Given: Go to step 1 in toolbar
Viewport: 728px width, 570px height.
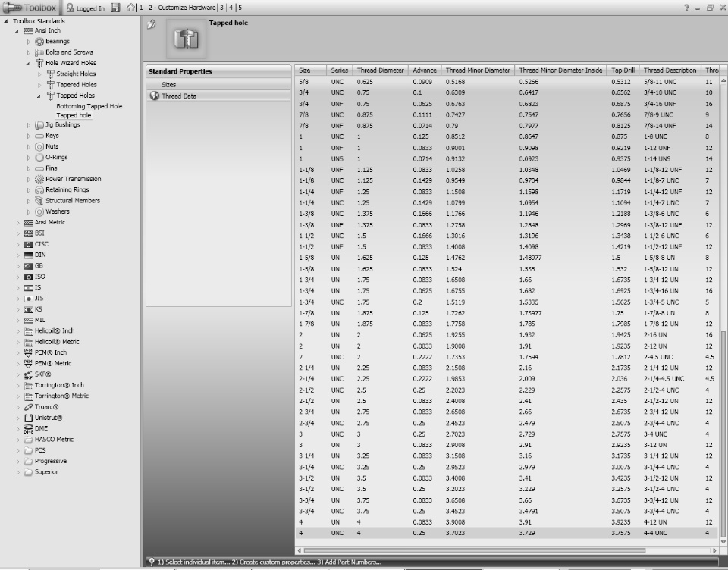Looking at the screenshot, I should (x=141, y=8).
